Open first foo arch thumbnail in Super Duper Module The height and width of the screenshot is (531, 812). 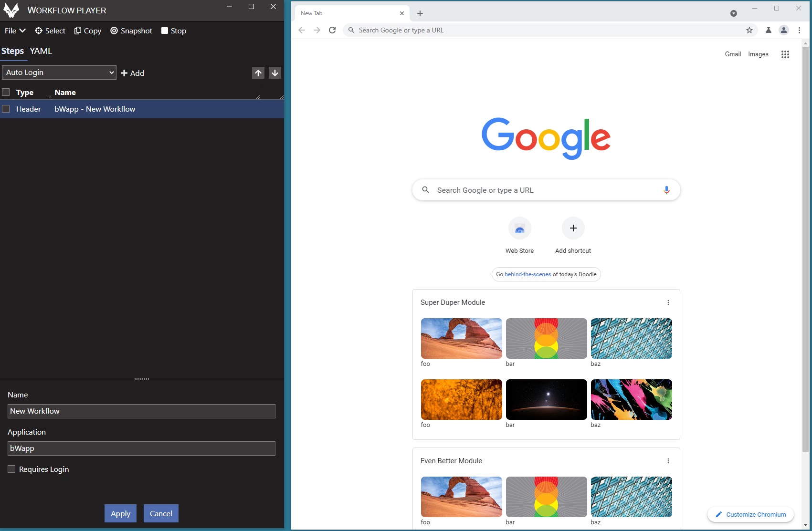[462, 338]
